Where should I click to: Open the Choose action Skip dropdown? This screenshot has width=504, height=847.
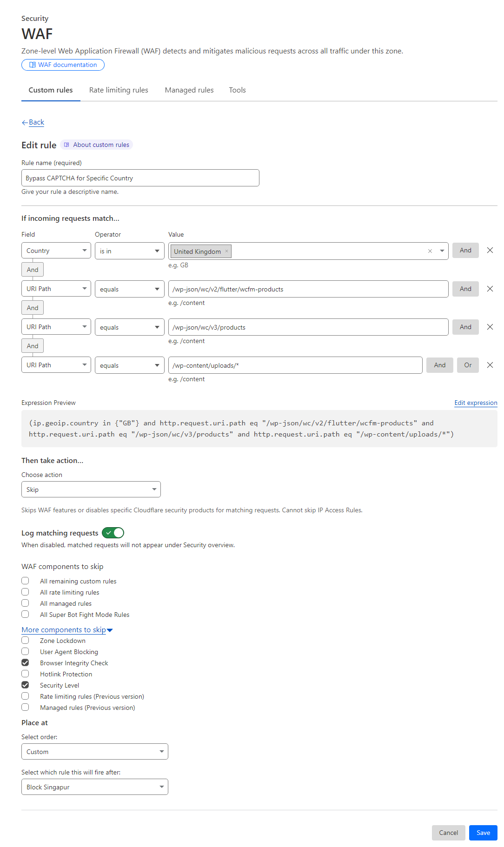pyautogui.click(x=91, y=490)
